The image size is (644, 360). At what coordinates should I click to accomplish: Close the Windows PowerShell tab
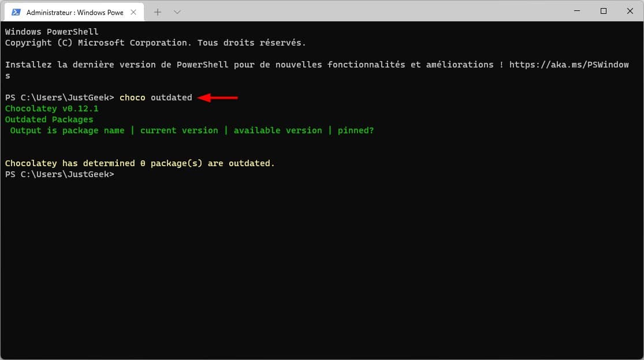(133, 12)
